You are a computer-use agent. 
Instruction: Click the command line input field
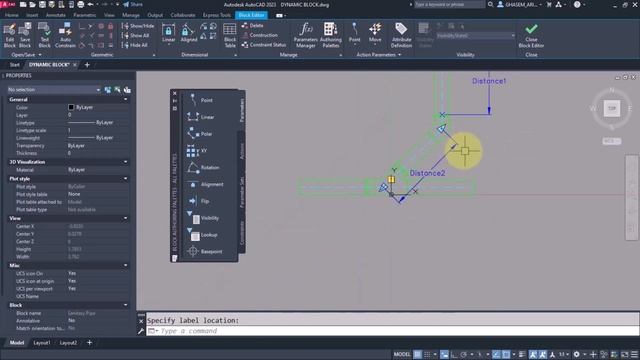(392, 331)
